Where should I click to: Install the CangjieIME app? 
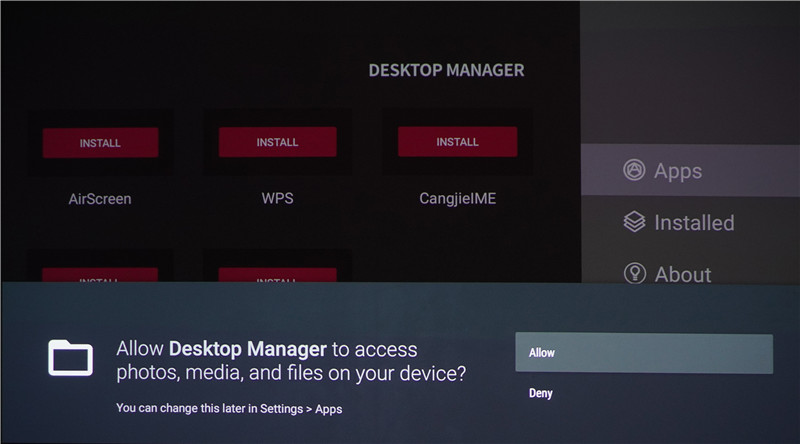458,141
